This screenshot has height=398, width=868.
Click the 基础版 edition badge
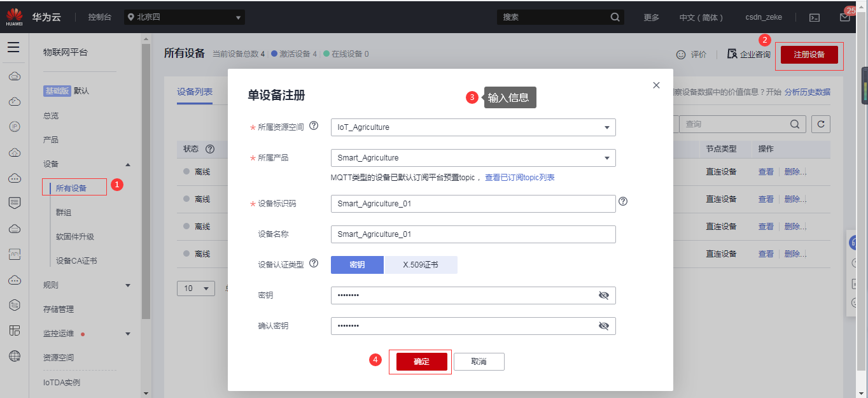click(x=57, y=91)
